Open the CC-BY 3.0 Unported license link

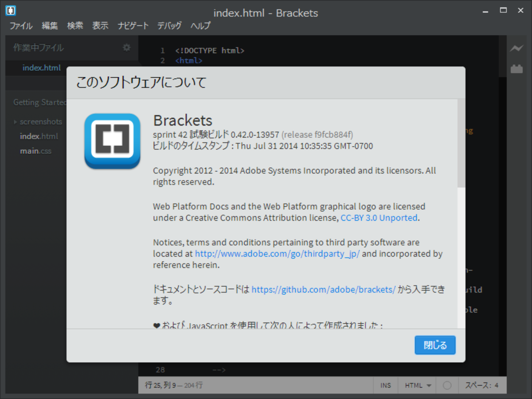coord(378,218)
